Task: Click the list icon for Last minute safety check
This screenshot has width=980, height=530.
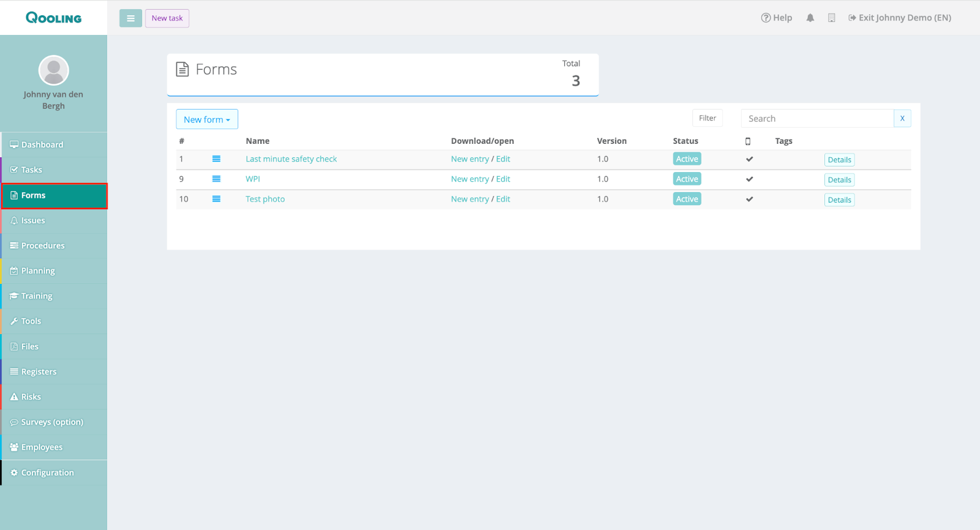Action: tap(216, 159)
